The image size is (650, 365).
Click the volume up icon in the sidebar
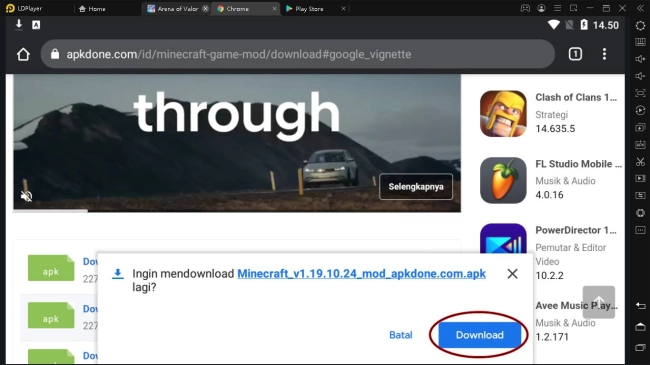(640, 59)
